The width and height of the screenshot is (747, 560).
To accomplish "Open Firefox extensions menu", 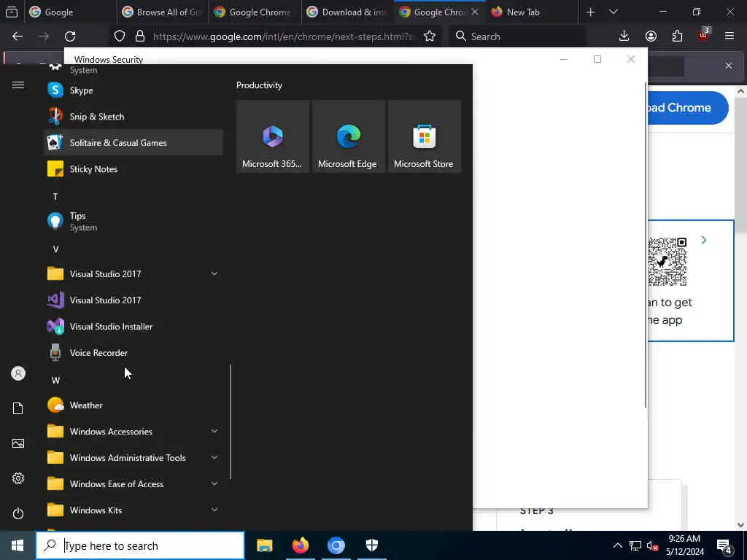I will pos(677,36).
